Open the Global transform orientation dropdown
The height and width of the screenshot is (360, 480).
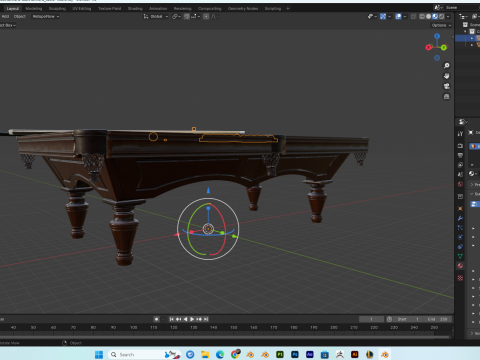tap(156, 16)
